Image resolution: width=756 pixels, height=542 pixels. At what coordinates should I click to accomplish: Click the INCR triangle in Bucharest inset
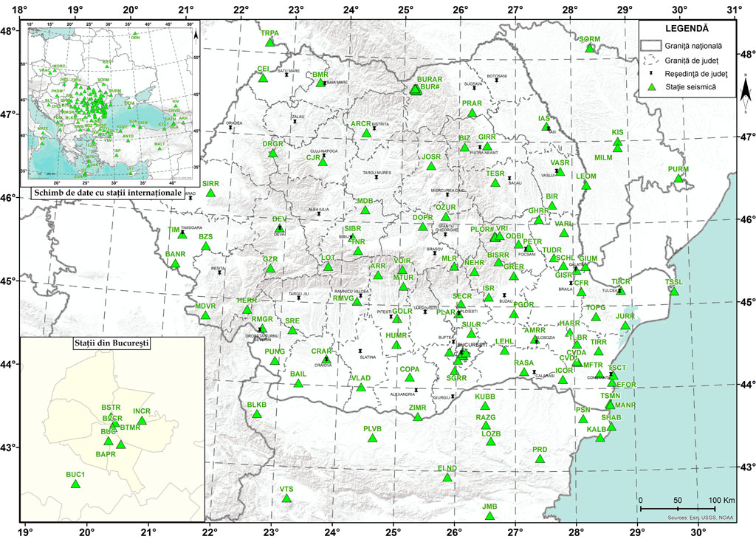coord(142,420)
